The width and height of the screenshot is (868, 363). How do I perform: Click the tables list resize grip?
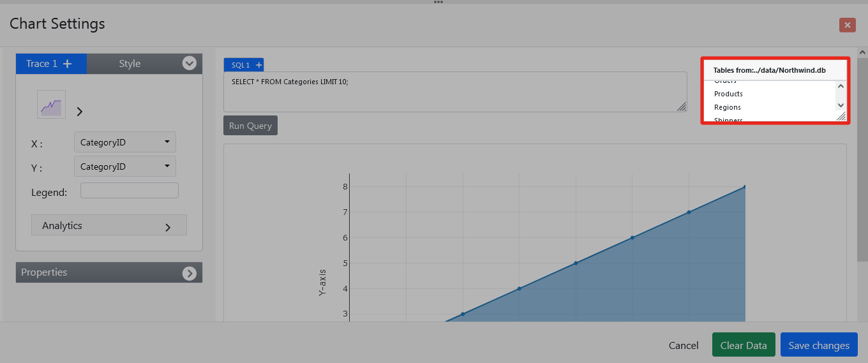click(x=841, y=116)
